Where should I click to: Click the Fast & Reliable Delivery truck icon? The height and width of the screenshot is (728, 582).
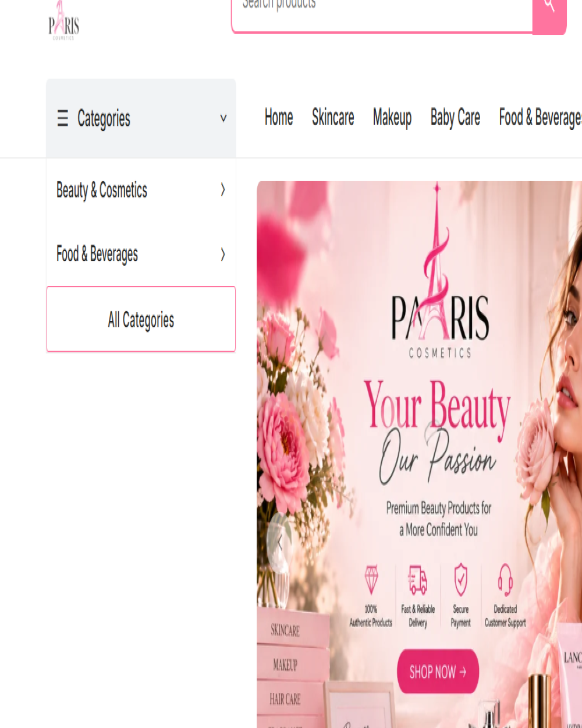[418, 579]
